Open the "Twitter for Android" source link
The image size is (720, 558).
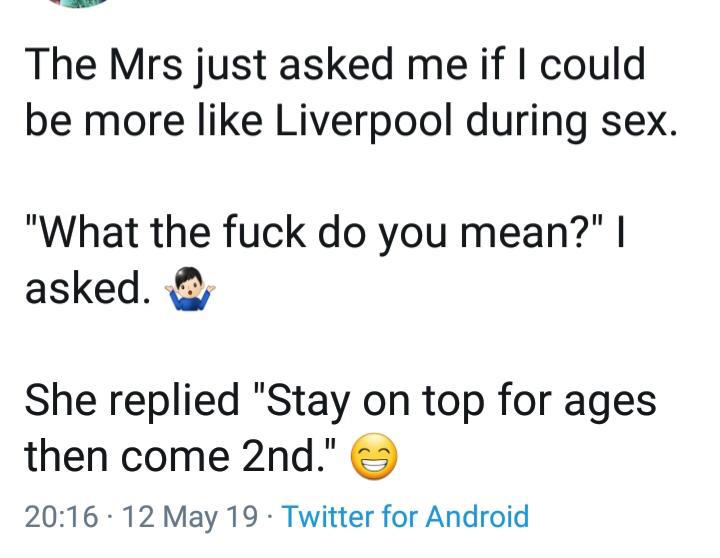405,517
